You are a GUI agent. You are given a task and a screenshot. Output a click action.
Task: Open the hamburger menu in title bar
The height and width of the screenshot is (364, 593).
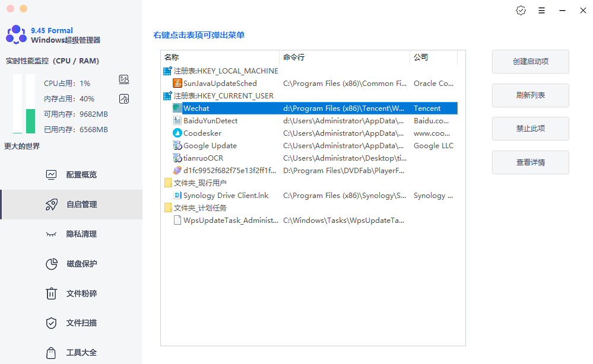pos(541,10)
